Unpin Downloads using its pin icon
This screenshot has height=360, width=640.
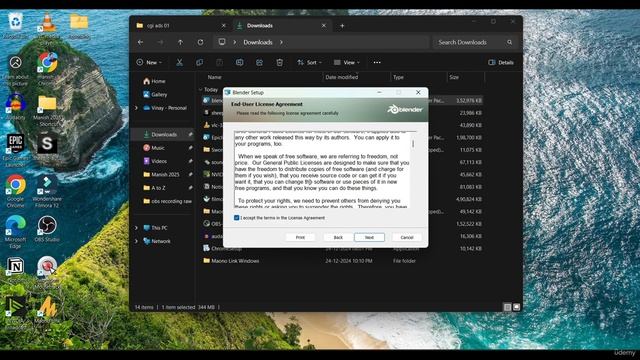click(190, 134)
